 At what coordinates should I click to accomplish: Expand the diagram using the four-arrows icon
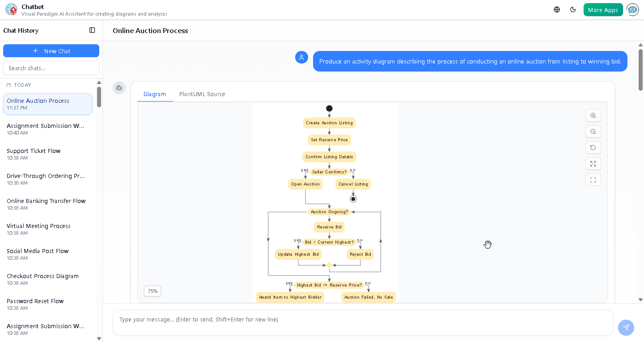click(x=593, y=164)
